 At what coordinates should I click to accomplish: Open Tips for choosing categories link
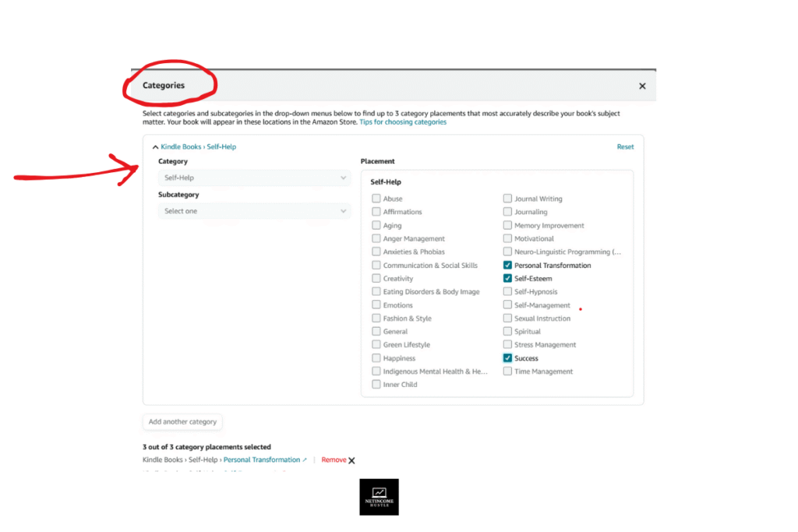tap(403, 122)
